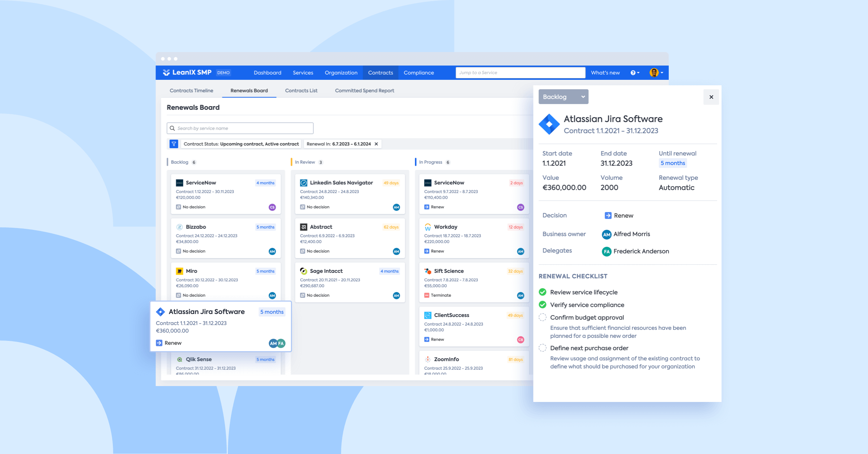Click the AM avatar on Bizzabo card
This screenshot has width=868, height=454.
272,251
